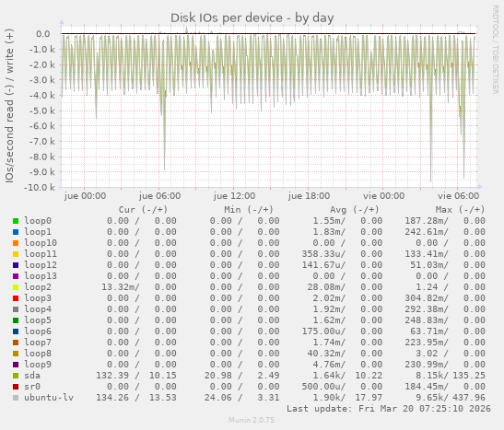Click the sda olive legend swatch
Screen dimensions: 504x430
tap(16, 376)
